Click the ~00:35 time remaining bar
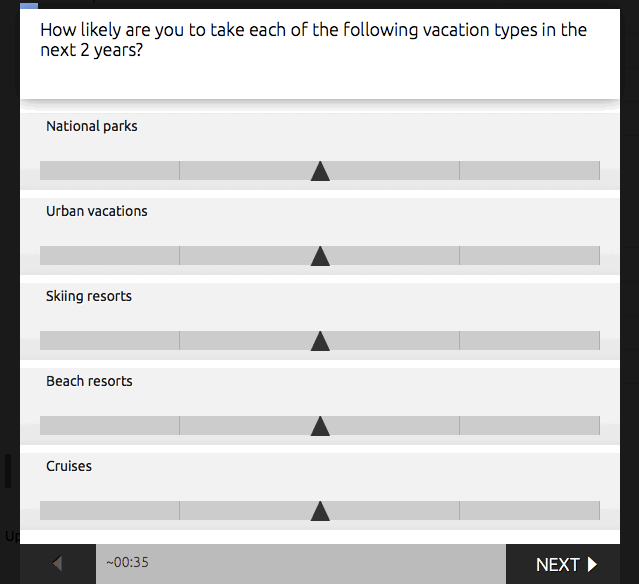Screen dimensions: 639x584 (x=301, y=564)
